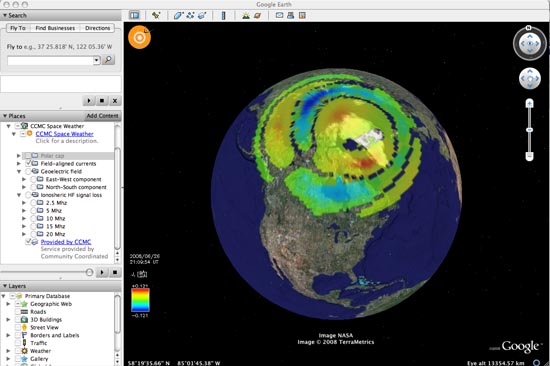Image resolution: width=550 pixels, height=366 pixels.
Task: Click the clear search results X button
Action: click(115, 101)
